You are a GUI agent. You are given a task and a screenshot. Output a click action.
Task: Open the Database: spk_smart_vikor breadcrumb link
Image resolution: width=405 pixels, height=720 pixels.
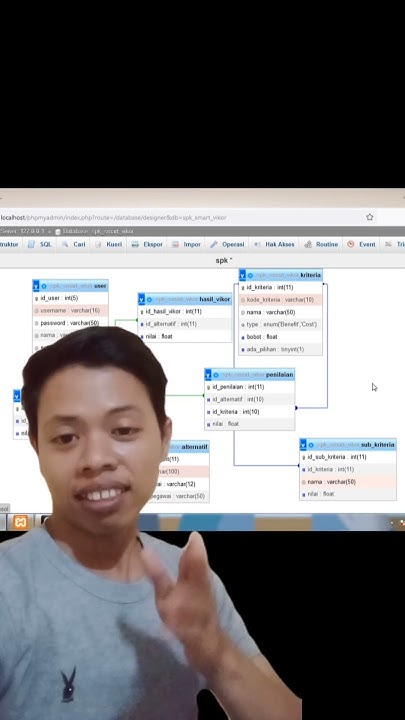point(94,231)
